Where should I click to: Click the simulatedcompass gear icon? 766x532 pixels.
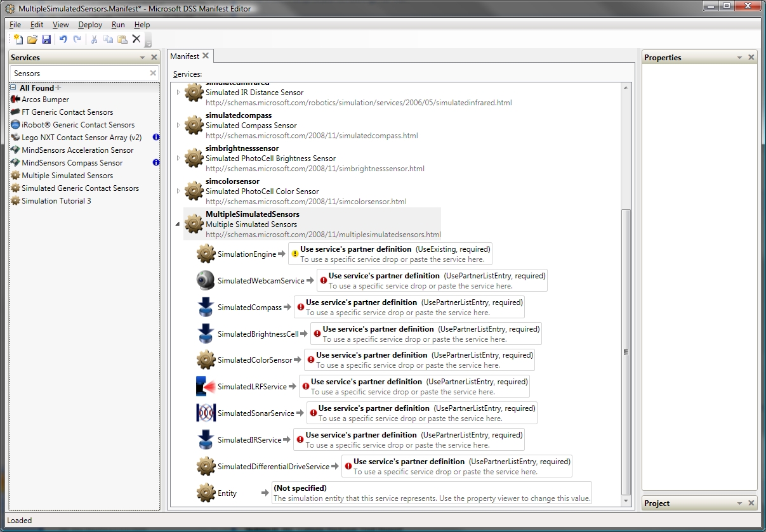[x=194, y=125]
